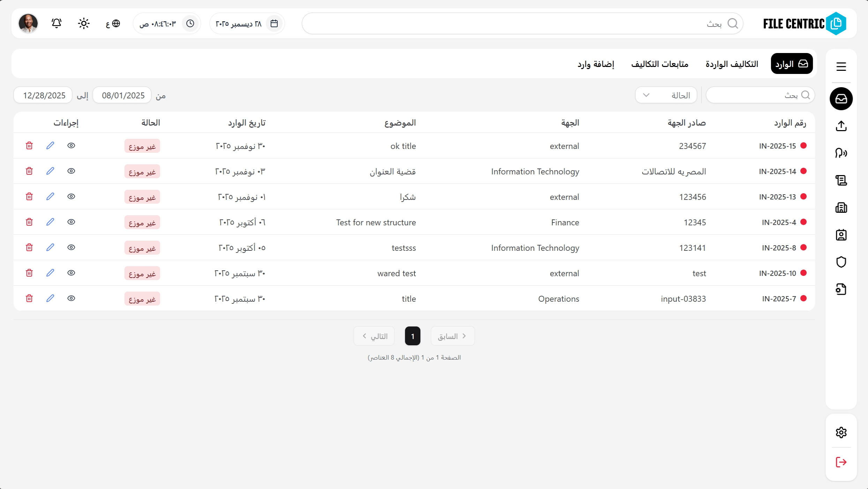Viewport: 868px width, 489px height.
Task: View the 'wared test' entry with eye icon
Action: click(71, 273)
